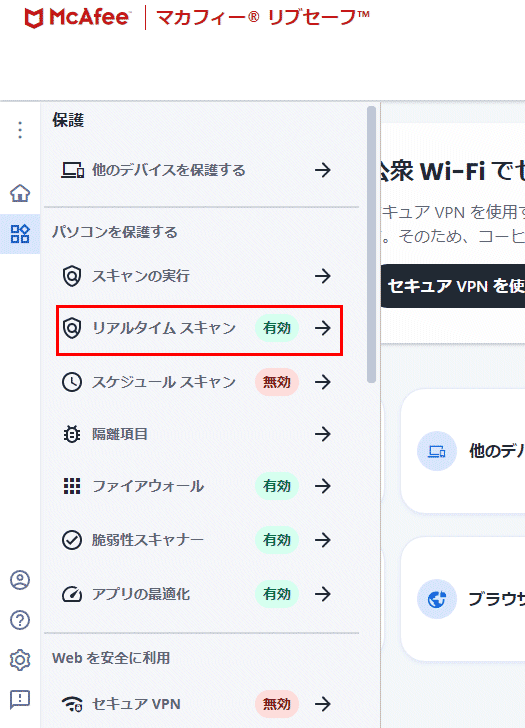The width and height of the screenshot is (525, 728).
Task: Open 隔離項目 menu entry
Action: pos(200,434)
